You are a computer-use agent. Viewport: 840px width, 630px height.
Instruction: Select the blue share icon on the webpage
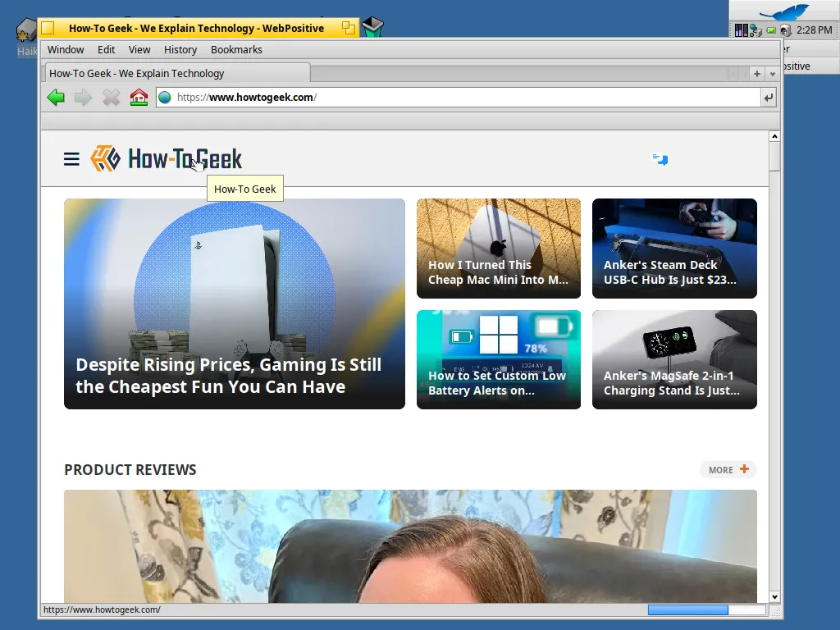(x=660, y=160)
